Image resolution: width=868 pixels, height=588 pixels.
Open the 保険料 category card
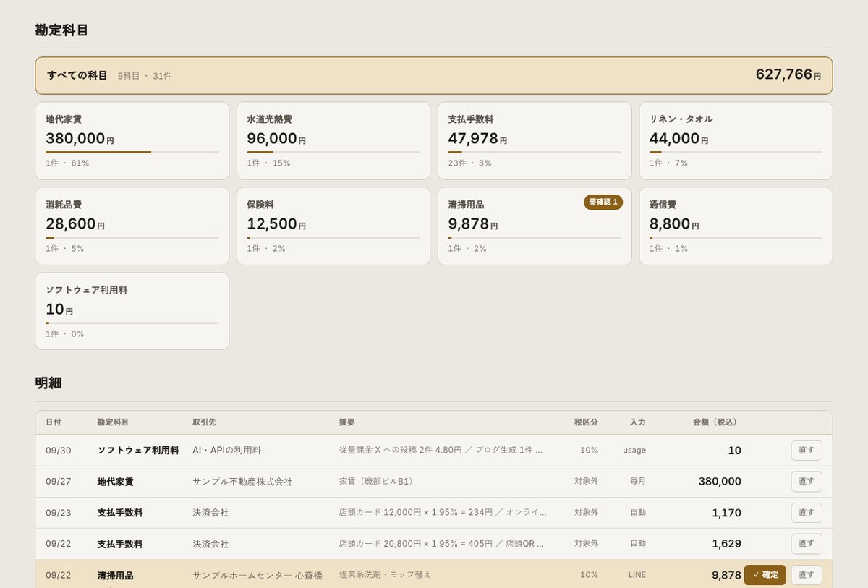point(333,226)
